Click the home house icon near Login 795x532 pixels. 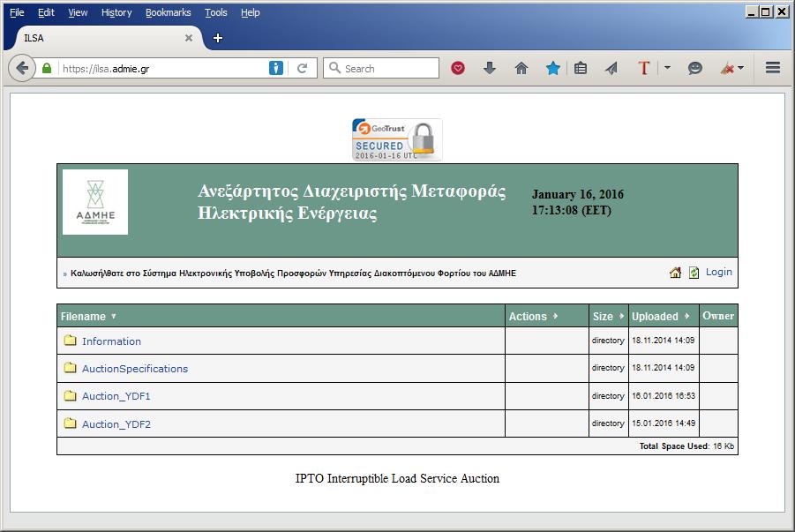tap(675, 273)
